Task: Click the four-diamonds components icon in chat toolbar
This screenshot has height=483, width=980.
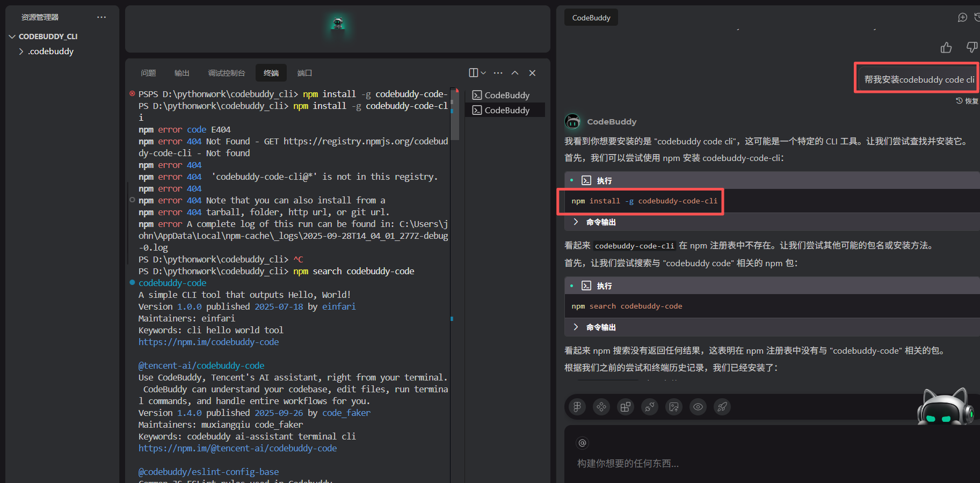Action: click(601, 407)
